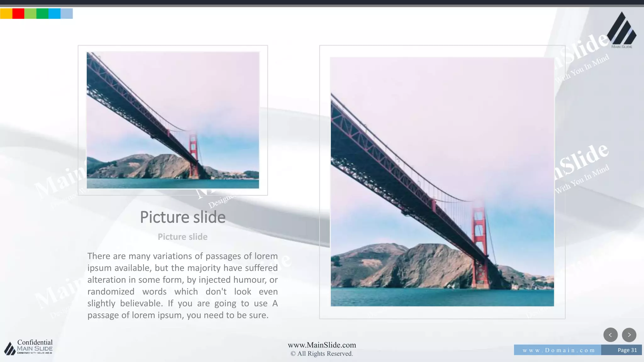This screenshot has width=644, height=362.
Task: Click the large Picture slide title
Action: (x=183, y=217)
